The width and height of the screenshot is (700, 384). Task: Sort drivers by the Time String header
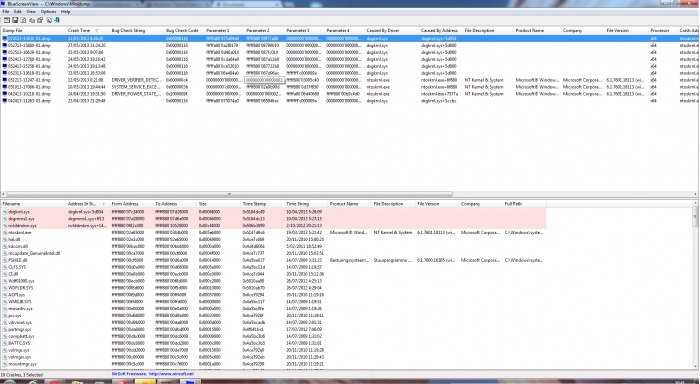[306, 204]
